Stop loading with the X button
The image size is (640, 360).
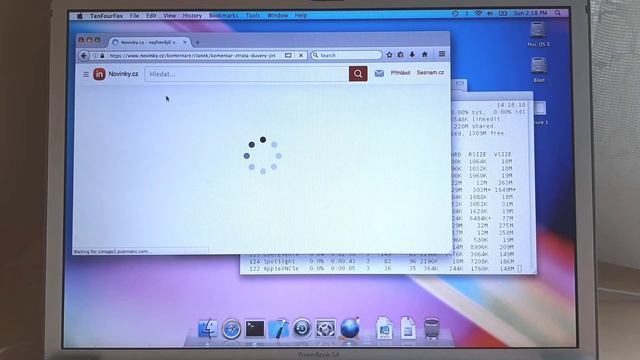(301, 55)
